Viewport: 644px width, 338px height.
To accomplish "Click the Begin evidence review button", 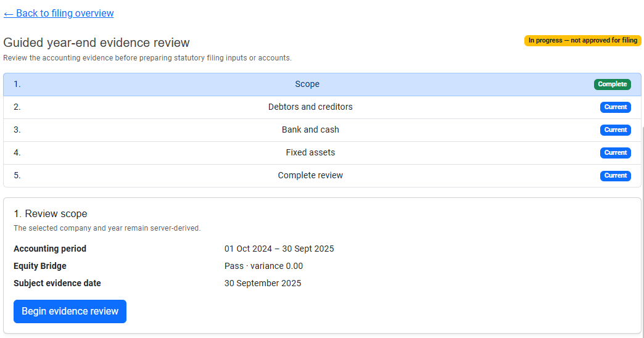I will pos(70,311).
